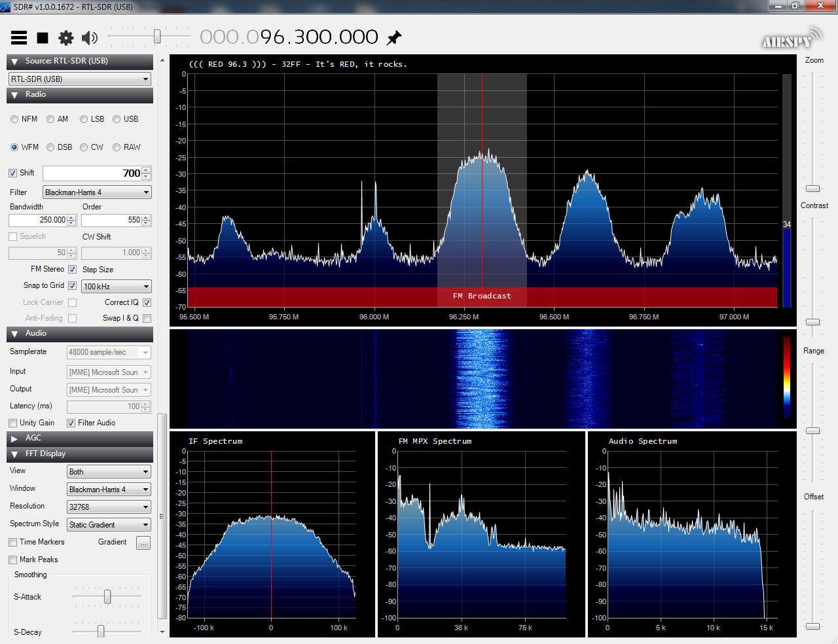Image resolution: width=838 pixels, height=644 pixels.
Task: Toggle the FM Stereo checkbox
Action: point(73,270)
